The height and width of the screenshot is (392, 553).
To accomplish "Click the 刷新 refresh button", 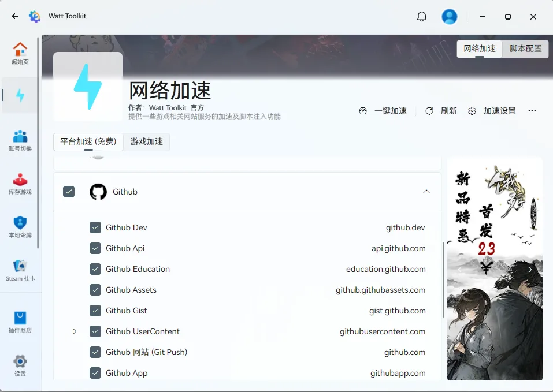I will click(441, 111).
